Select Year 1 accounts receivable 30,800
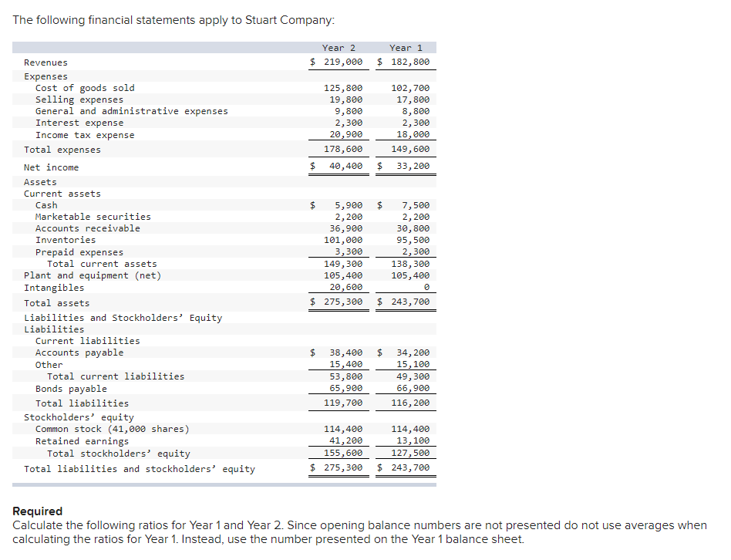 (413, 228)
